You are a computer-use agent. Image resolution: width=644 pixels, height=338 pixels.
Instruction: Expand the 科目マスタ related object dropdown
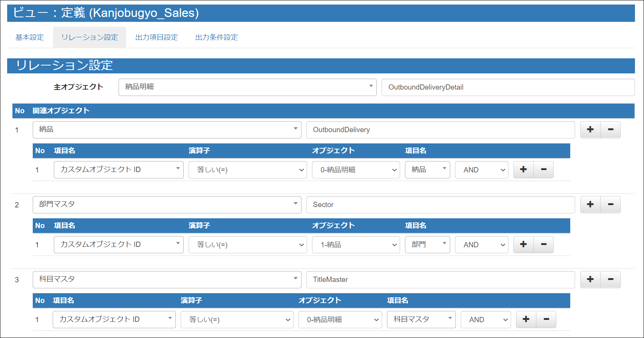[167, 279]
